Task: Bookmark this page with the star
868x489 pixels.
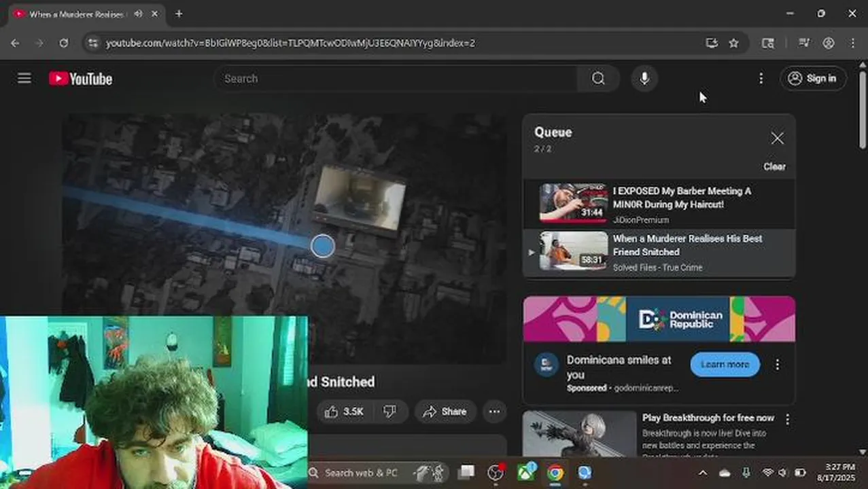Action: pyautogui.click(x=733, y=43)
